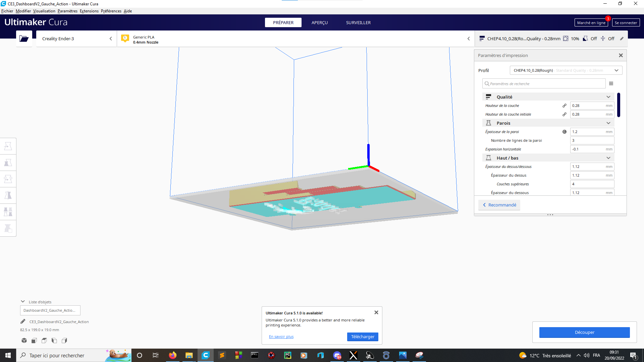Click the Découper slice button
The width and height of the screenshot is (644, 362).
coord(584,332)
